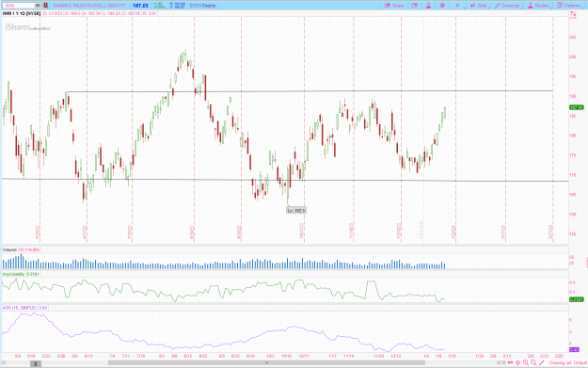Open the D timeframe dropdown
Viewport: 588px width, 368px height.
click(459, 6)
